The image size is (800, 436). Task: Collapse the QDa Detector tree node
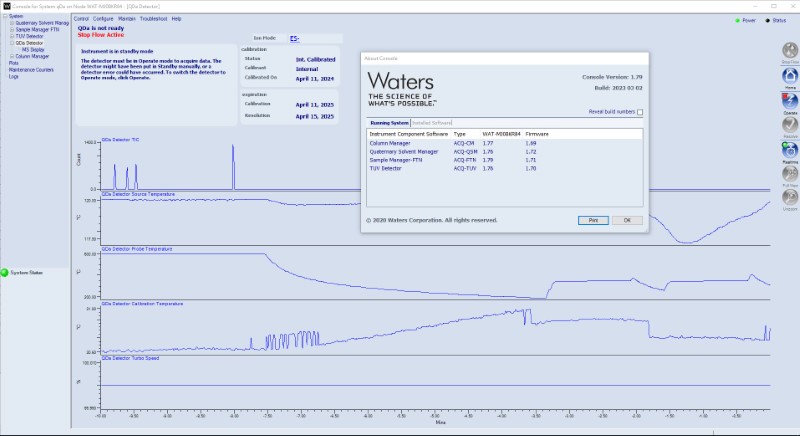[x=11, y=44]
